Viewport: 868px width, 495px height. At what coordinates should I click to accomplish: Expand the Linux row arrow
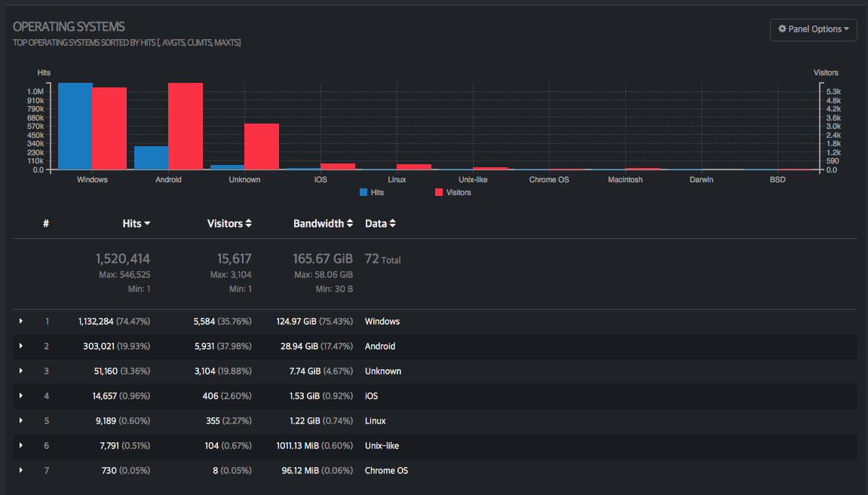point(21,420)
